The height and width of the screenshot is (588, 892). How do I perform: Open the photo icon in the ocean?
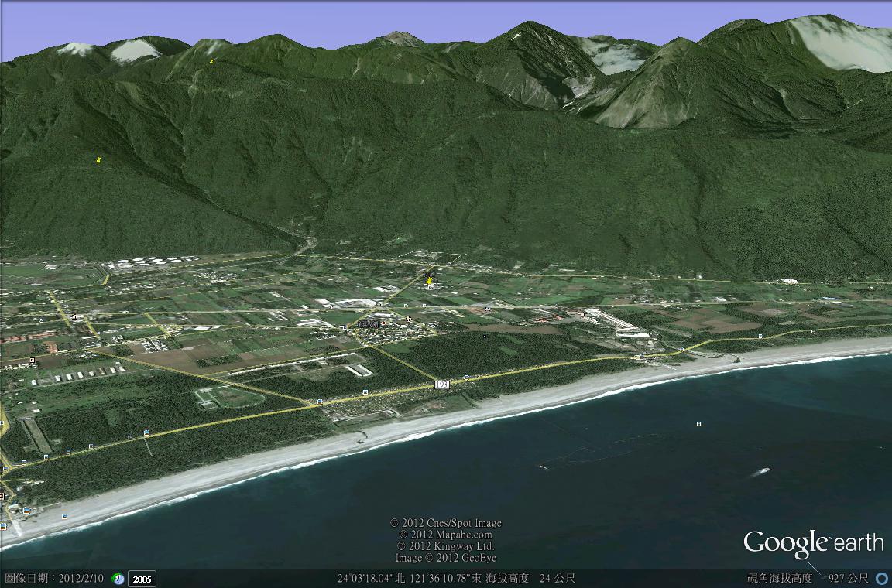pos(698,424)
